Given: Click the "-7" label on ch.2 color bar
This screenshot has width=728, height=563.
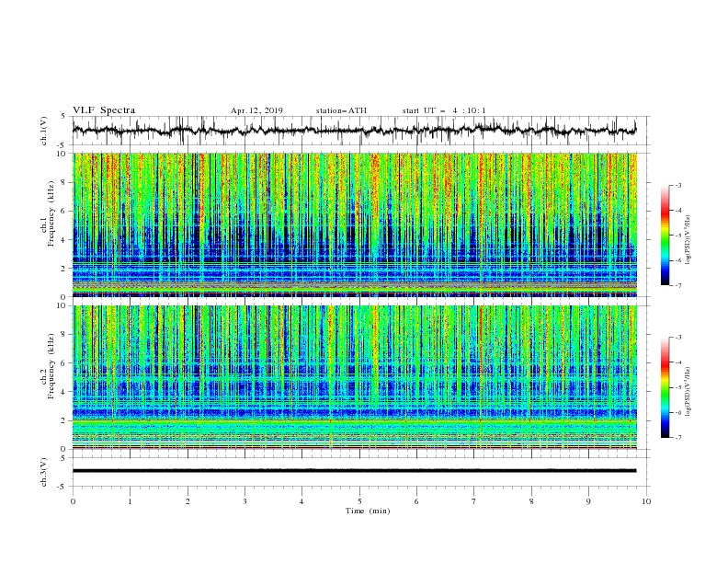Looking at the screenshot, I should [678, 438].
